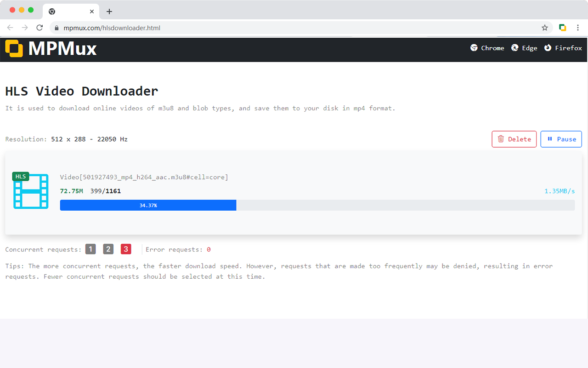This screenshot has height=368, width=588.
Task: Click the browser forward arrow
Action: [x=25, y=28]
